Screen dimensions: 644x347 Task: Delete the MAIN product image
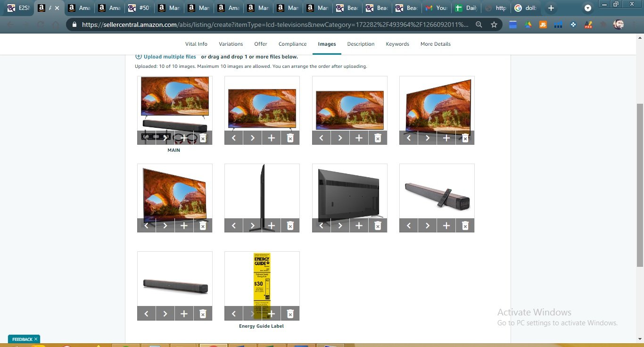203,138
